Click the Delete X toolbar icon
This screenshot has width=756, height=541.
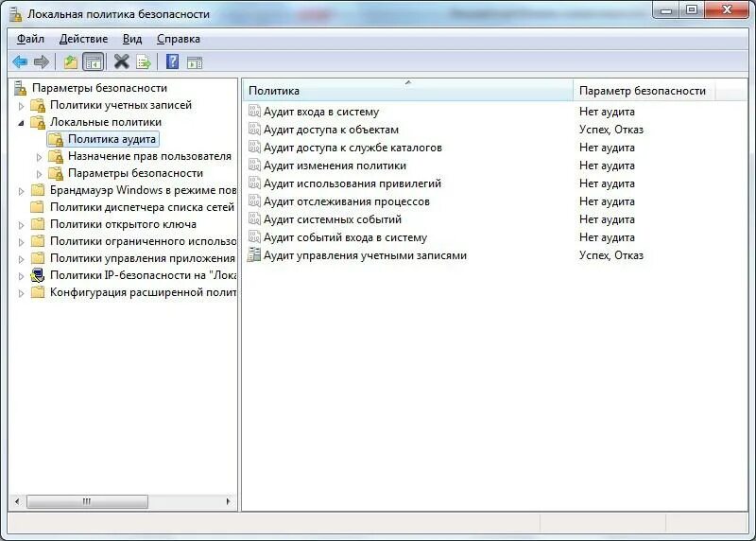[122, 61]
